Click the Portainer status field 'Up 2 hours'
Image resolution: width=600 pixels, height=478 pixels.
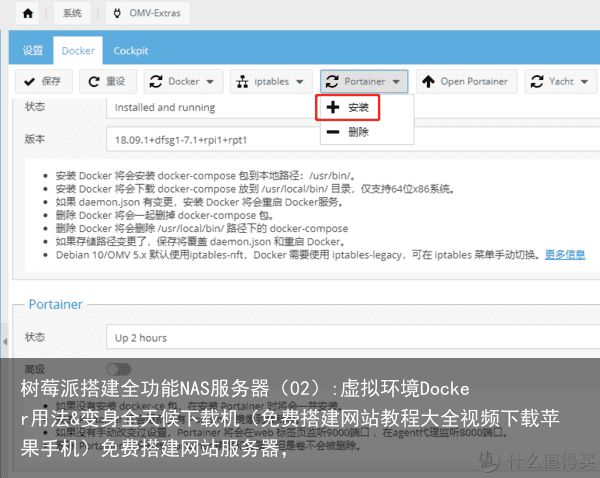[x=353, y=337]
